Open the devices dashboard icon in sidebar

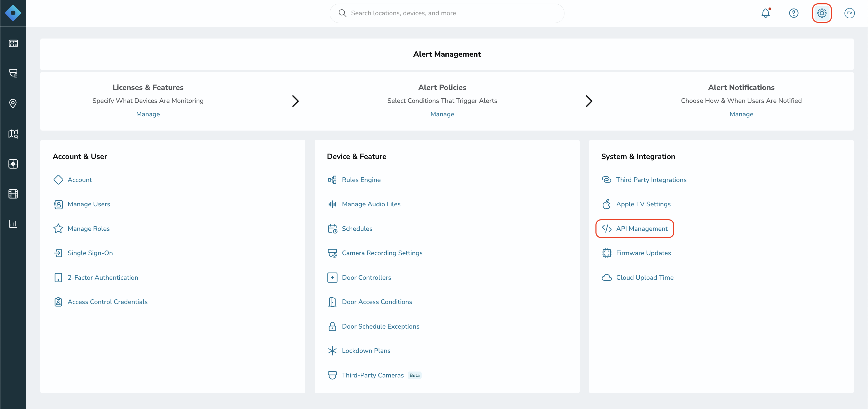coord(13,43)
